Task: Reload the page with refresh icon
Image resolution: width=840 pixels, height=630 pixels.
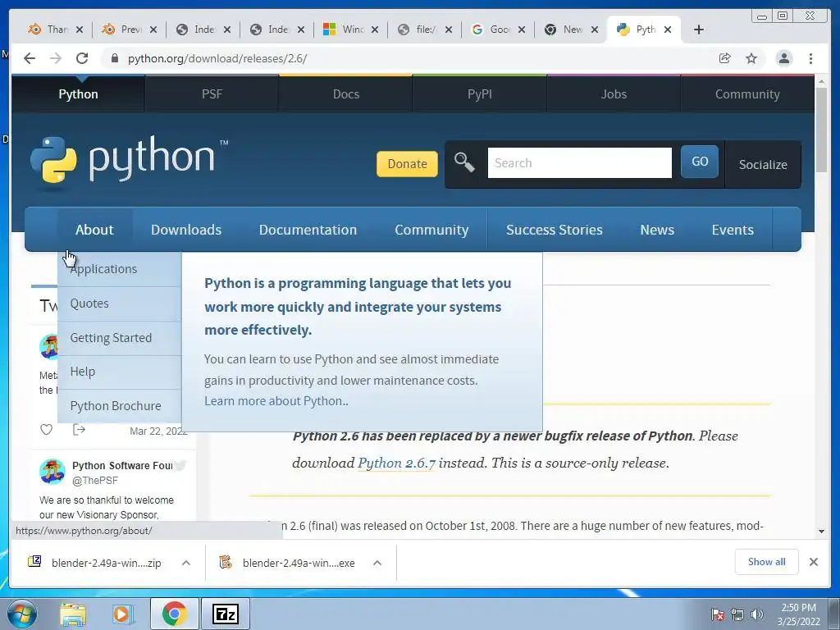Action: pos(82,58)
